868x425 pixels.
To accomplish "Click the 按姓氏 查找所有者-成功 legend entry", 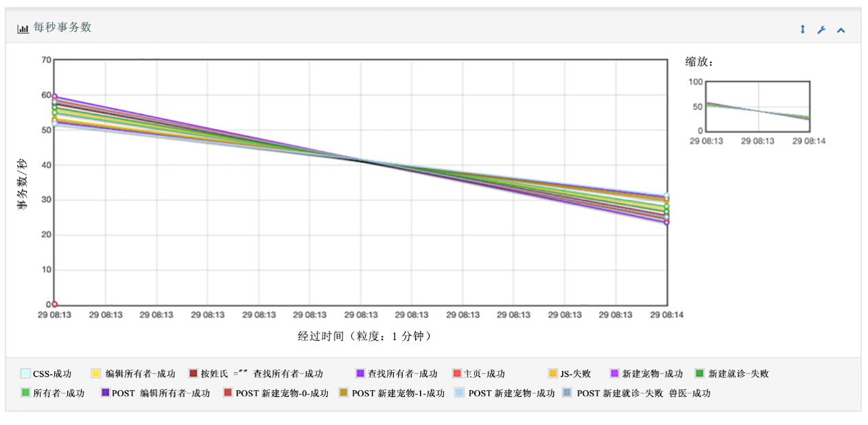I will pos(267,374).
